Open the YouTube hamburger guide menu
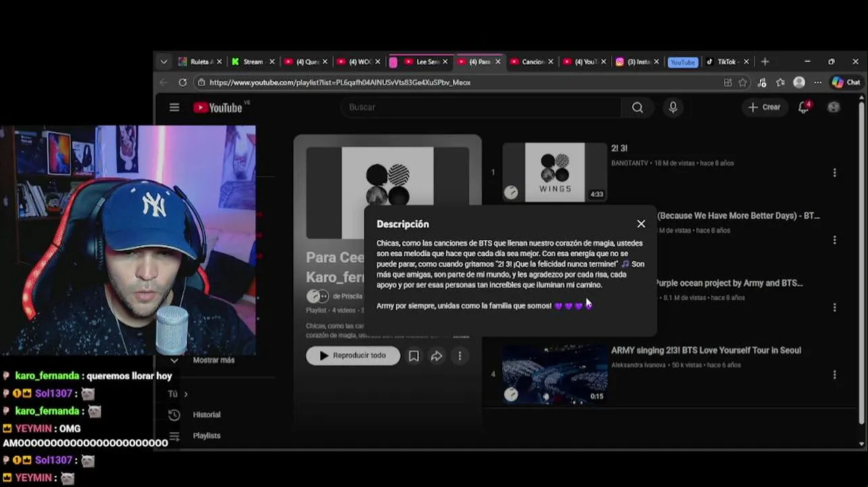868x487 pixels. point(174,108)
